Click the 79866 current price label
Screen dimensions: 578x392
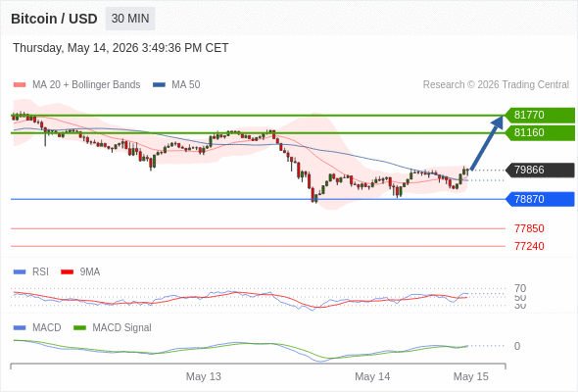pyautogui.click(x=540, y=170)
